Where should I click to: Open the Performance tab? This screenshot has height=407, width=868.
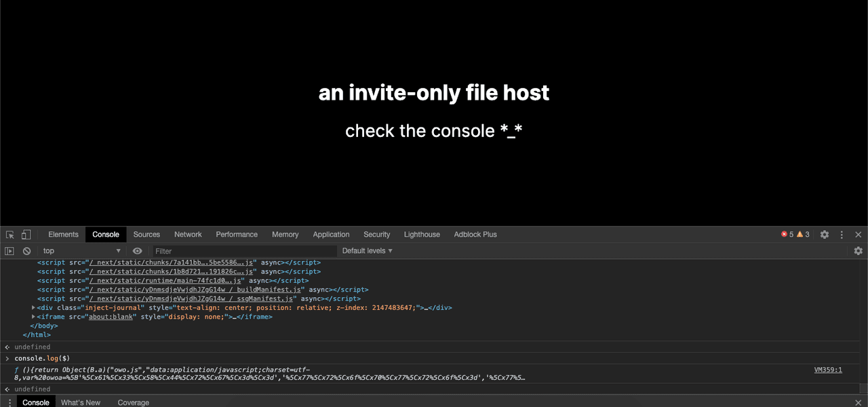(x=237, y=235)
